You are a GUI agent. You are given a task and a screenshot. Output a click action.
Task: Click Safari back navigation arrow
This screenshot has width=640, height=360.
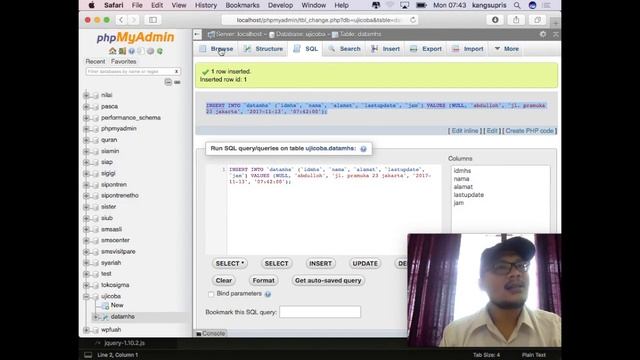point(121,20)
